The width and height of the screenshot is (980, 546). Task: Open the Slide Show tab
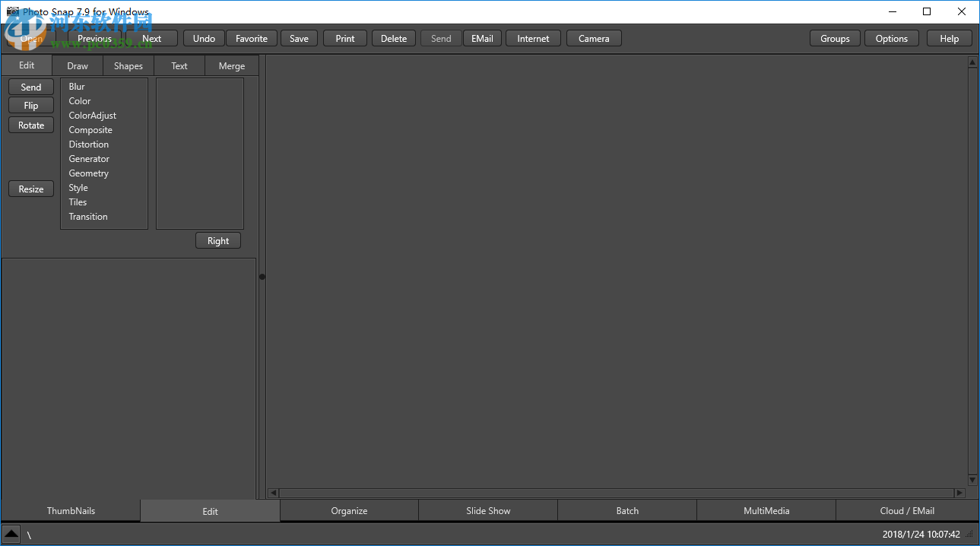[x=488, y=511]
